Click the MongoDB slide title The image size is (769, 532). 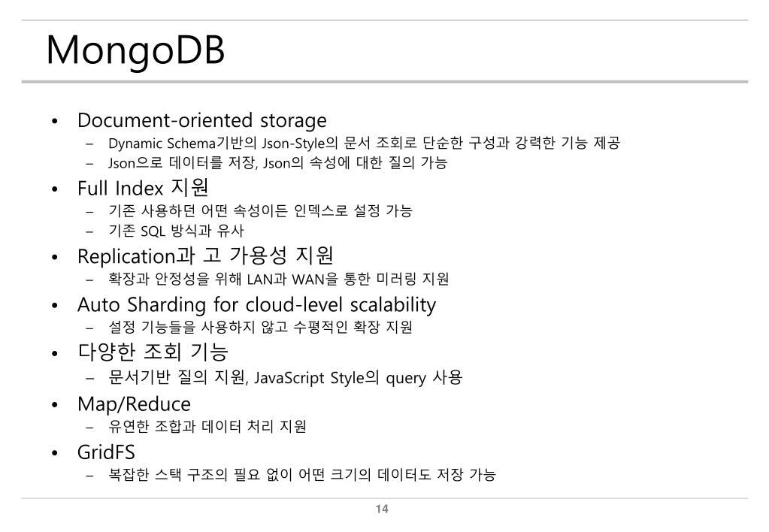click(135, 52)
